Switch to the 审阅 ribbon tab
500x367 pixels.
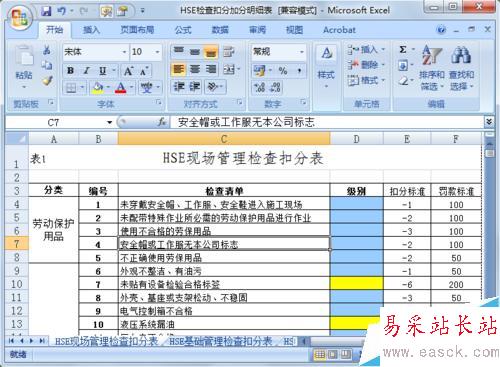pyautogui.click(x=257, y=30)
